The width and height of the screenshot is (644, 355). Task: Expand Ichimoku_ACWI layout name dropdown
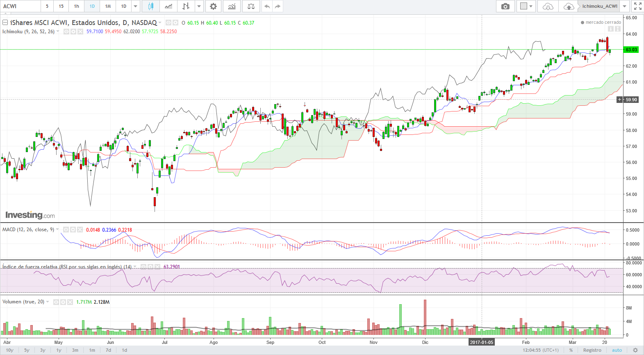point(624,6)
